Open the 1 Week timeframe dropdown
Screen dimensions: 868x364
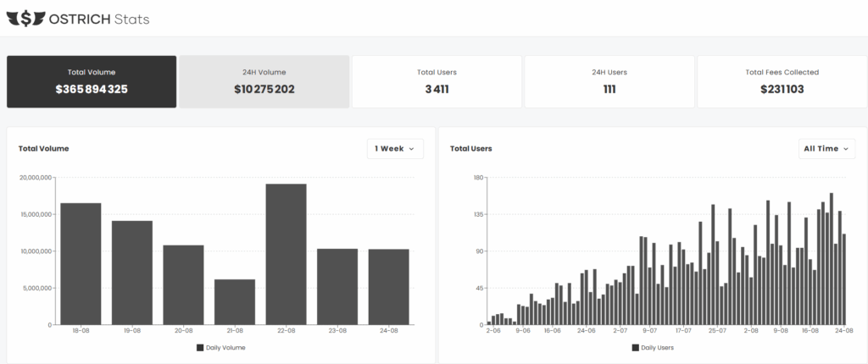pos(395,148)
